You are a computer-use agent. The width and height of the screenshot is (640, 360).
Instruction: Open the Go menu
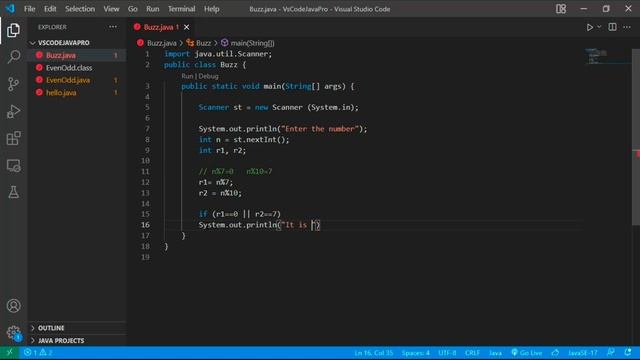click(x=133, y=9)
